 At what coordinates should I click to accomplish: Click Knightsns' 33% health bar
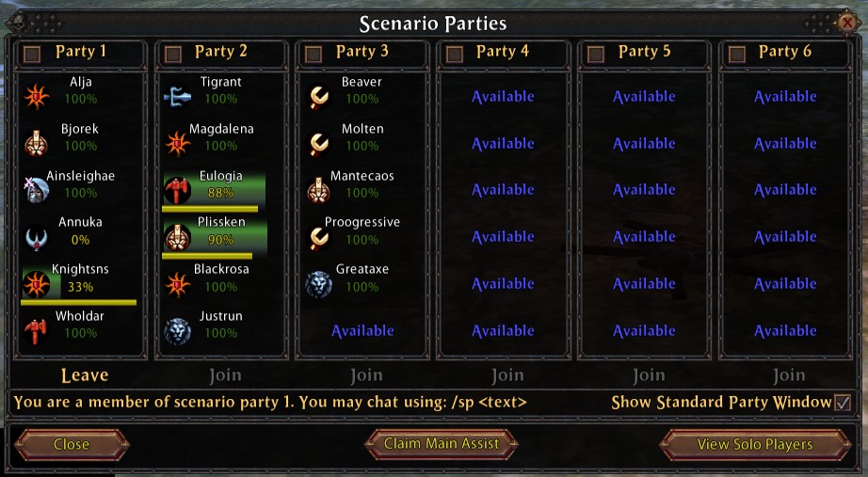[x=79, y=287]
